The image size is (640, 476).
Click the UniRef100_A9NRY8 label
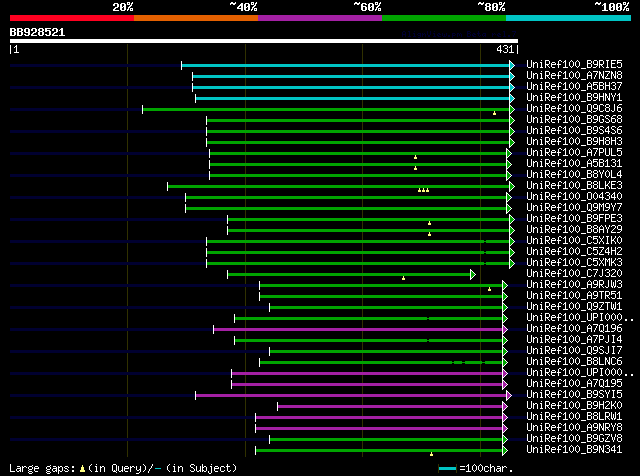574,428
